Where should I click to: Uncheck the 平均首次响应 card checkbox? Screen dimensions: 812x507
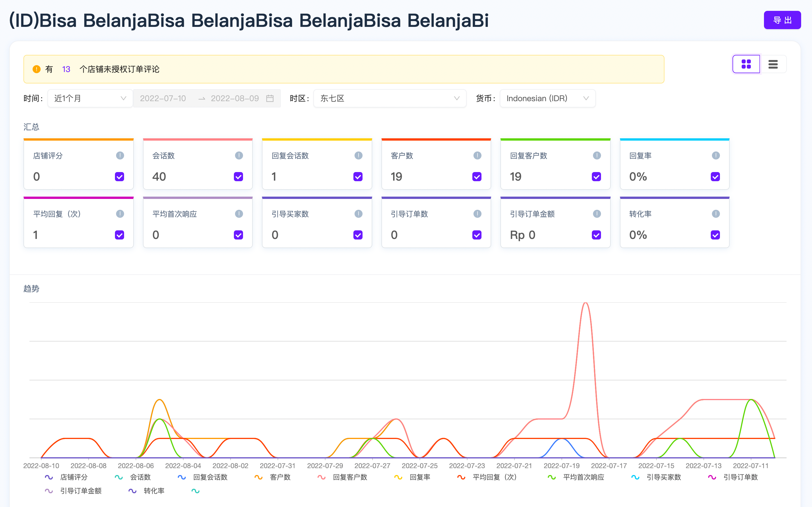click(x=238, y=235)
